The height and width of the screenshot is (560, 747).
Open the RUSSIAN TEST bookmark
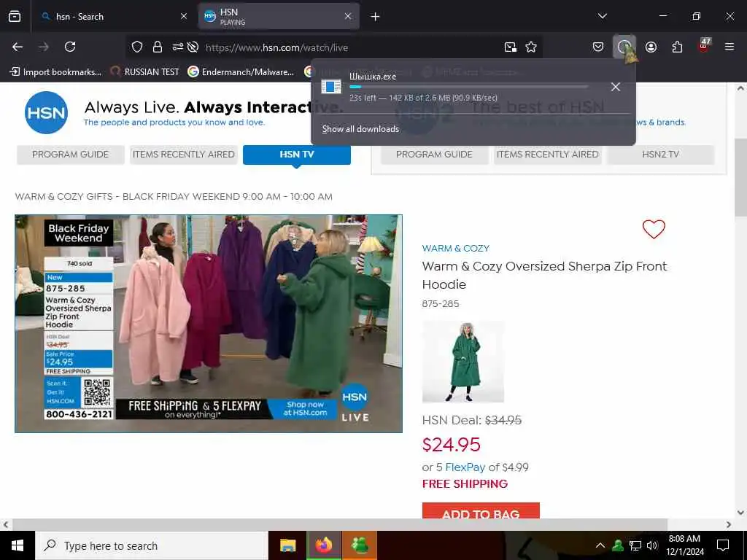coord(144,72)
